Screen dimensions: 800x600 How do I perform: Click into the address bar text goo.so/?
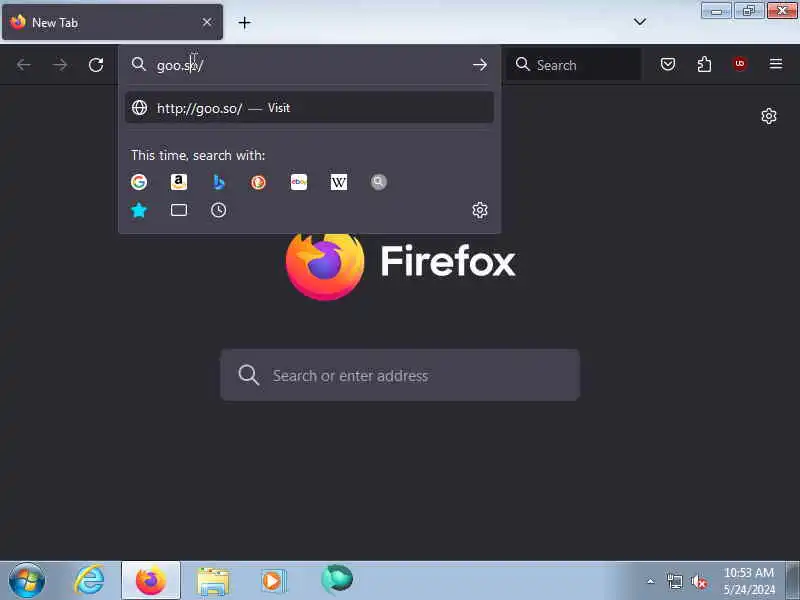(180, 65)
